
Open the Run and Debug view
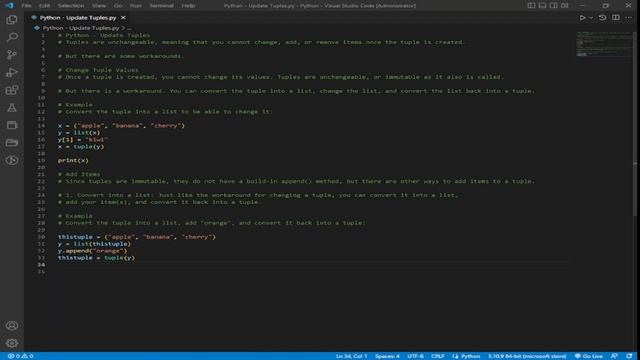[x=12, y=72]
